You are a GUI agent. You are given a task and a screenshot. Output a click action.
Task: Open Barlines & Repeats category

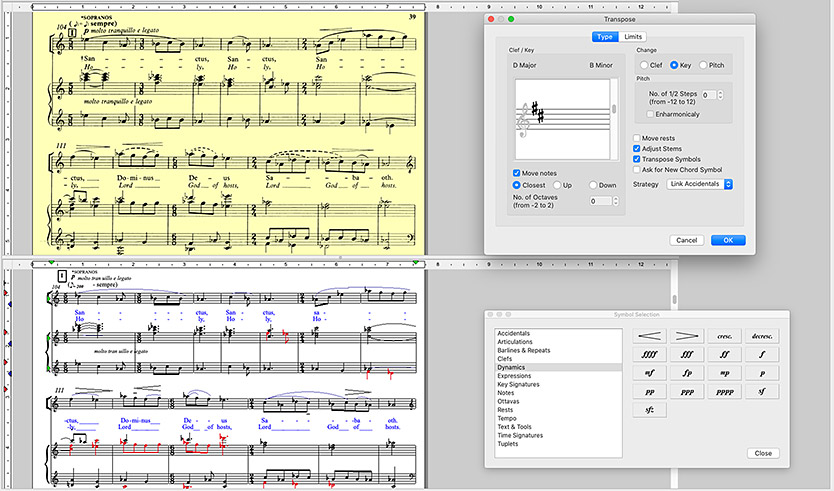point(558,351)
